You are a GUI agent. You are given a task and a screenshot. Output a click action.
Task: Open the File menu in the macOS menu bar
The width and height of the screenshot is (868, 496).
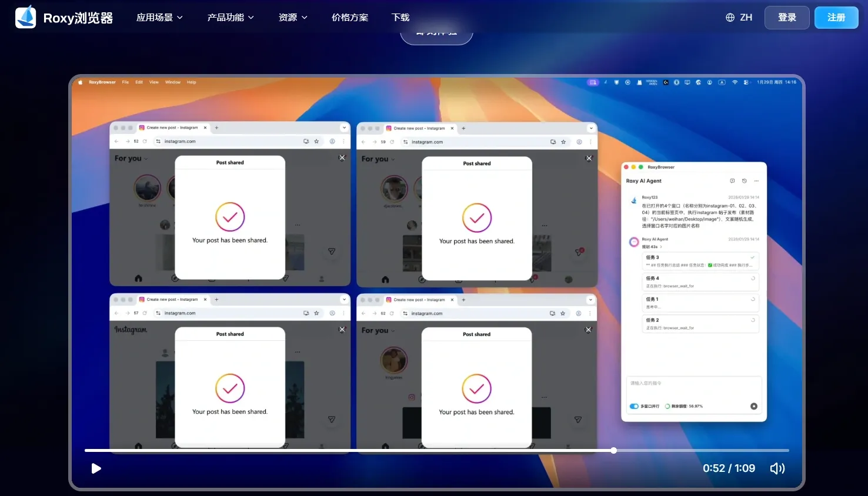[125, 82]
